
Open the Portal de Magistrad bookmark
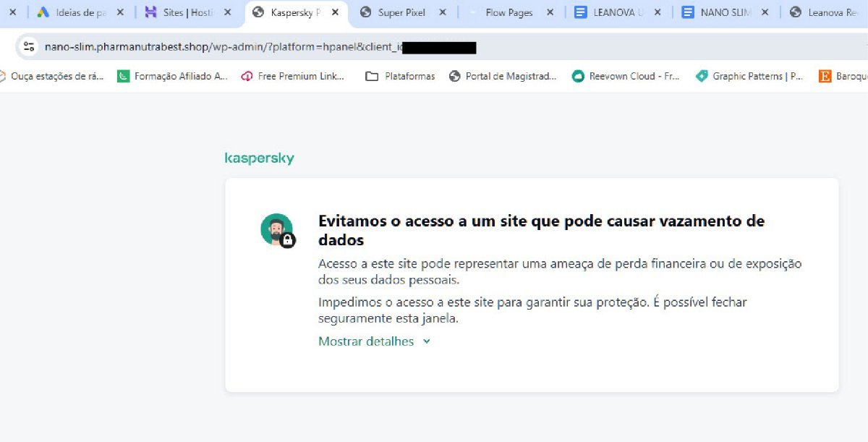(503, 76)
